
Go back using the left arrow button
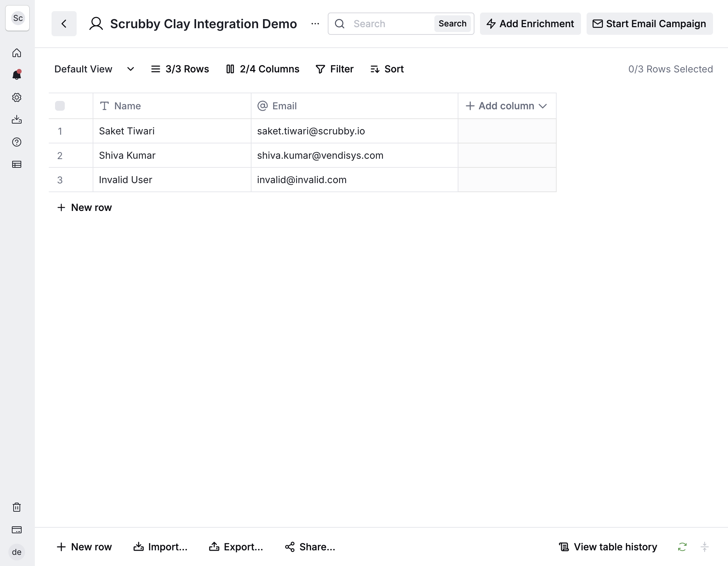pyautogui.click(x=64, y=24)
